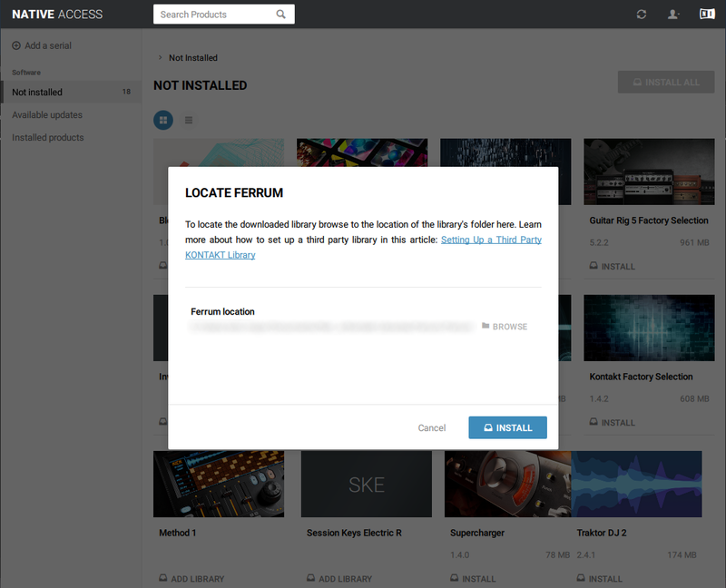This screenshot has width=726, height=588.
Task: Click the Ferrum location path field
Action: [x=331, y=327]
